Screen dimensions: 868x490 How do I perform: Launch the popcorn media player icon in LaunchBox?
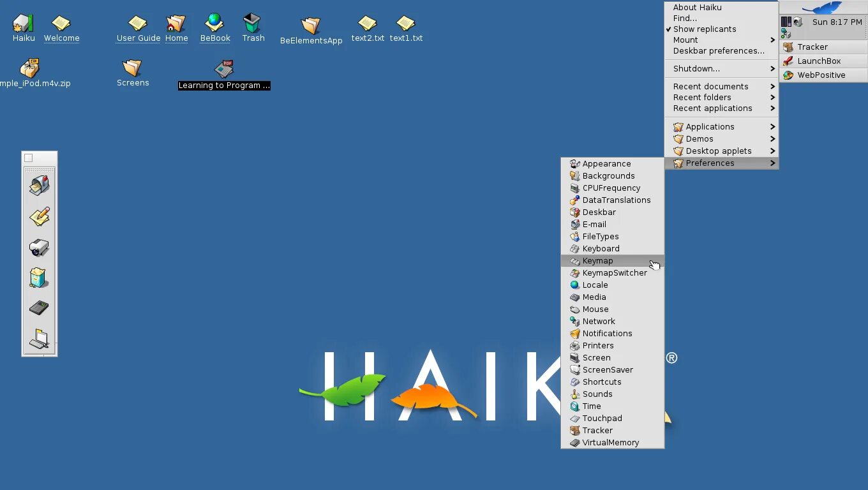[x=39, y=277]
